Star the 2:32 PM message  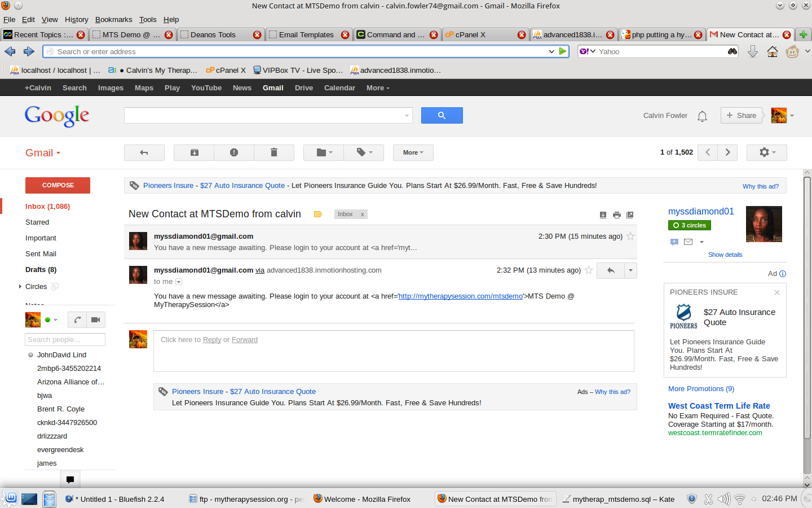tap(589, 270)
